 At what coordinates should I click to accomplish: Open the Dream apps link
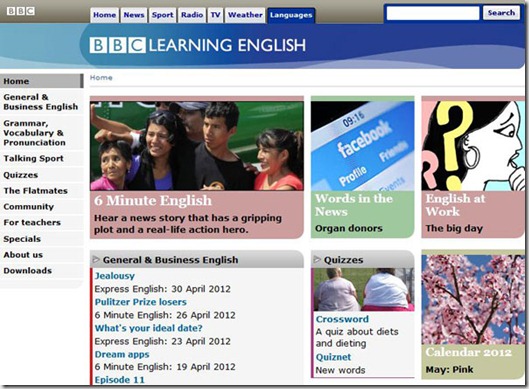122,355
